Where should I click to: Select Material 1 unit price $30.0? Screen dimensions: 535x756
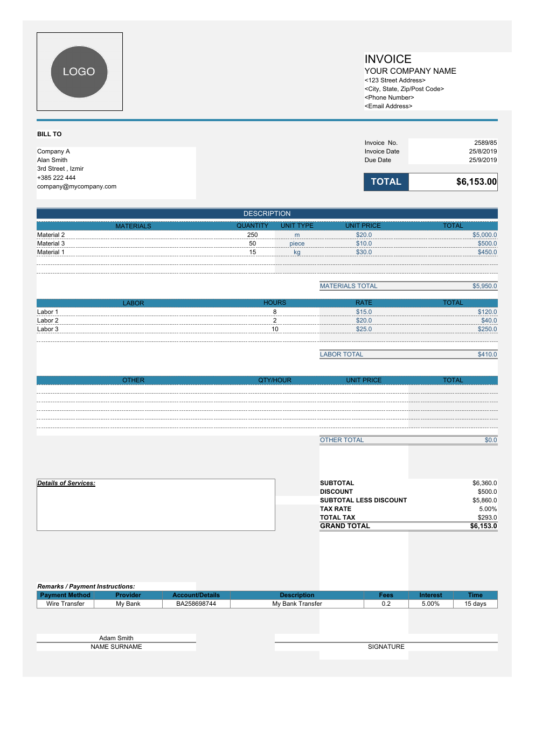tap(364, 252)
